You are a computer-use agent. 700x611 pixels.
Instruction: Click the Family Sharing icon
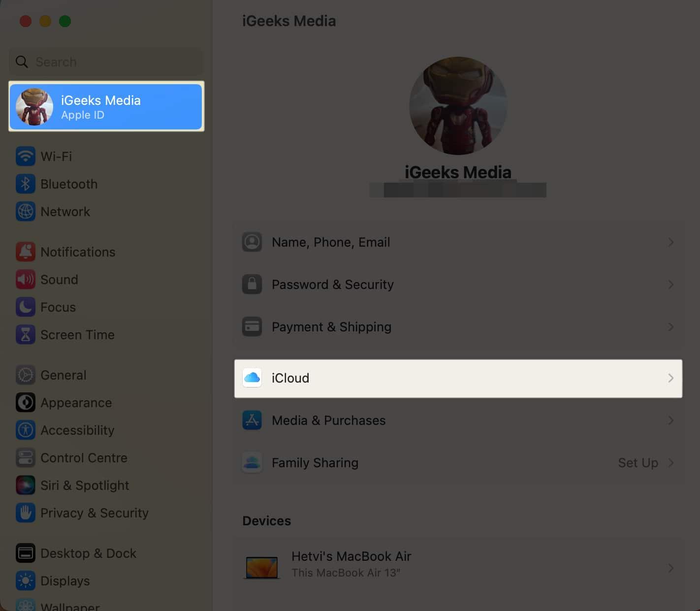(252, 463)
